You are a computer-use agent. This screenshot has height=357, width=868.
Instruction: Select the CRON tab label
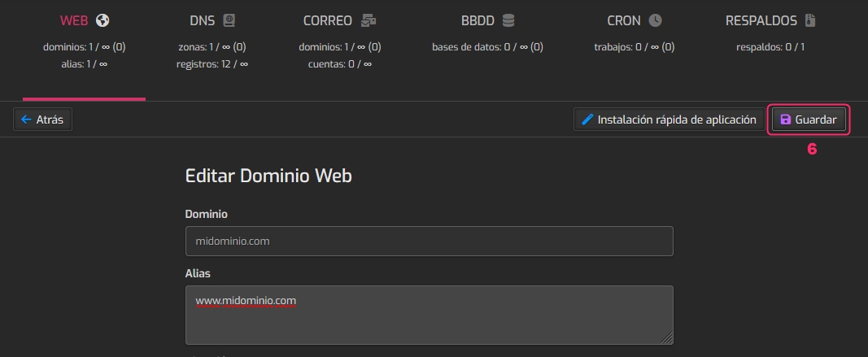click(623, 20)
